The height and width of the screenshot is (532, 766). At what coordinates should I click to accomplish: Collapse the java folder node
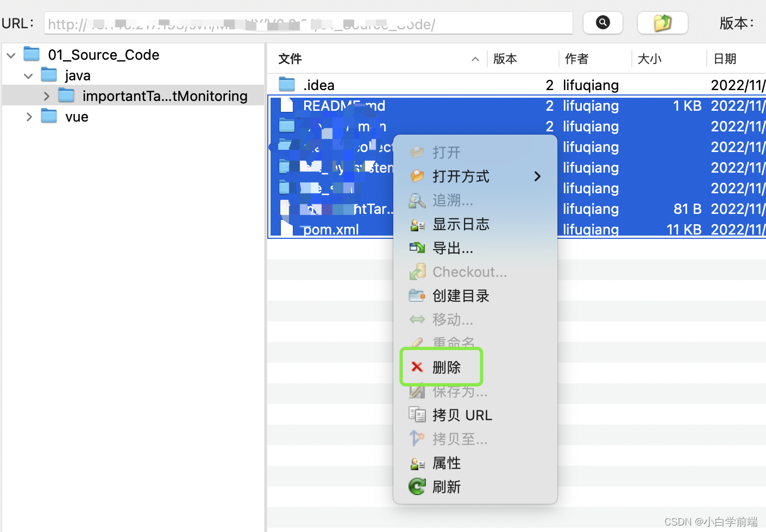pyautogui.click(x=28, y=75)
